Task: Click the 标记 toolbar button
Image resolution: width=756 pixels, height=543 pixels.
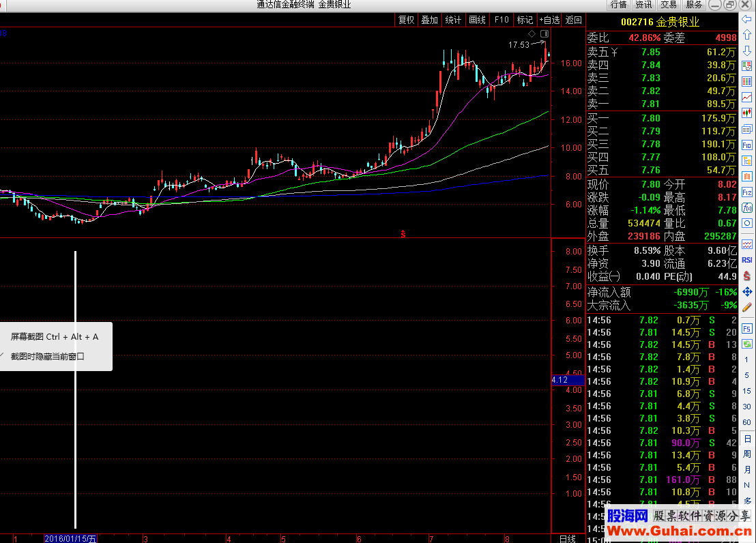Action: 525,20
